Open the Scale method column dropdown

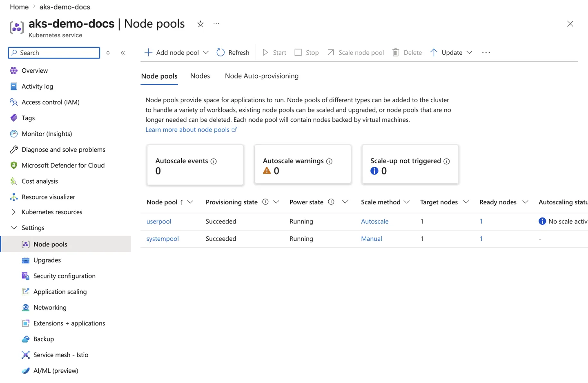coord(407,202)
